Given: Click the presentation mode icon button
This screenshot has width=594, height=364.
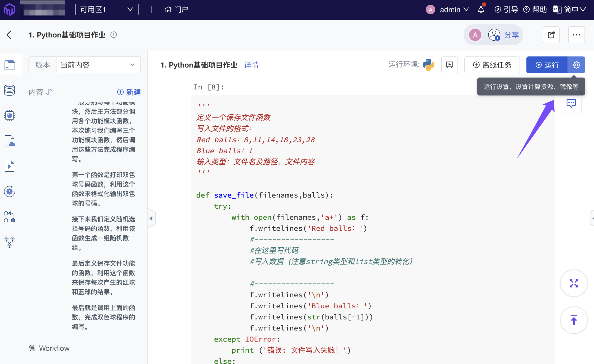Looking at the screenshot, I should pyautogui.click(x=449, y=65).
